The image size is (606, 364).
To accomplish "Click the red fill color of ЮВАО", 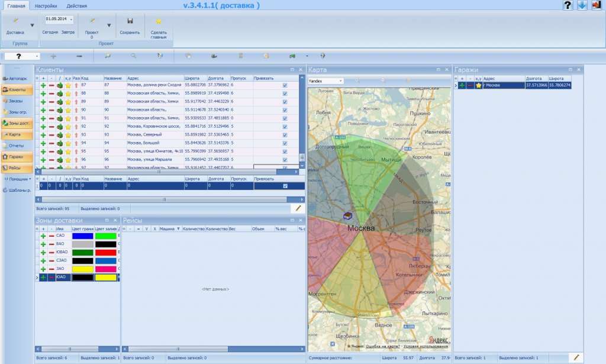I will [106, 252].
